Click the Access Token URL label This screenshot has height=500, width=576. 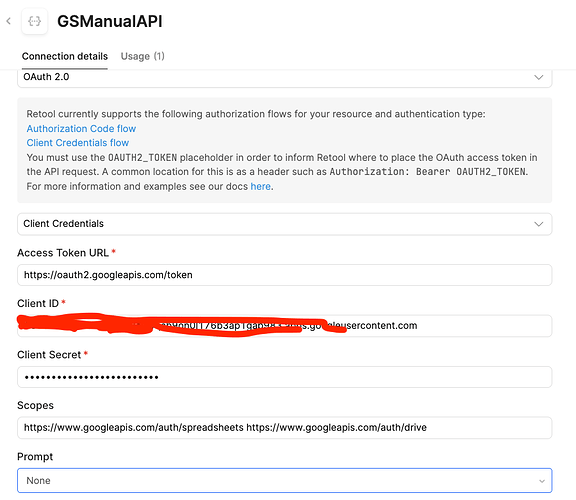coord(63,253)
